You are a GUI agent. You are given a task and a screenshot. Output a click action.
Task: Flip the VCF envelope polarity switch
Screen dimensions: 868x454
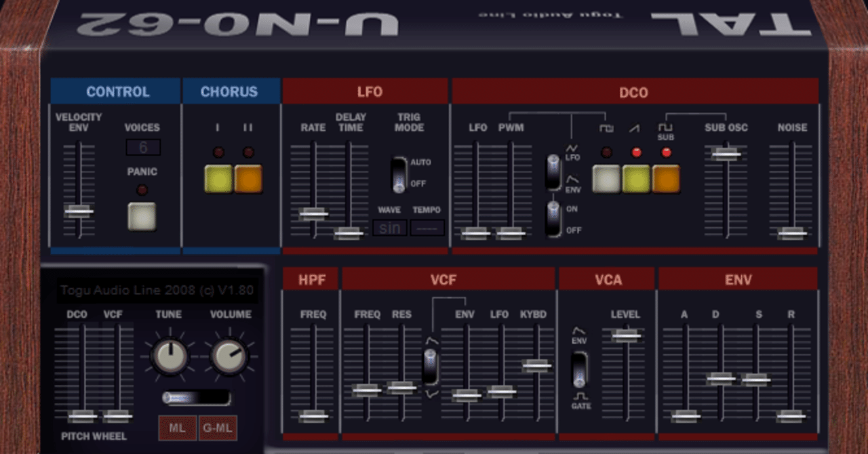[430, 367]
